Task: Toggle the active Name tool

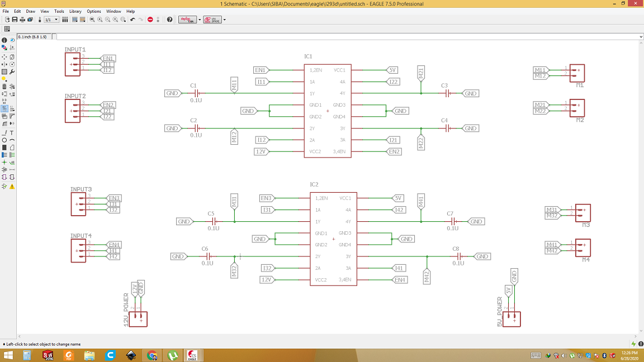Action: (4, 109)
